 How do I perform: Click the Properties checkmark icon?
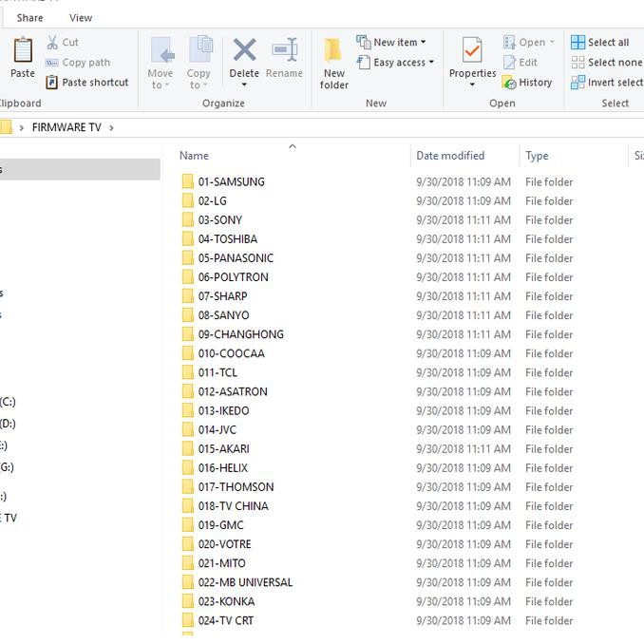pos(472,49)
